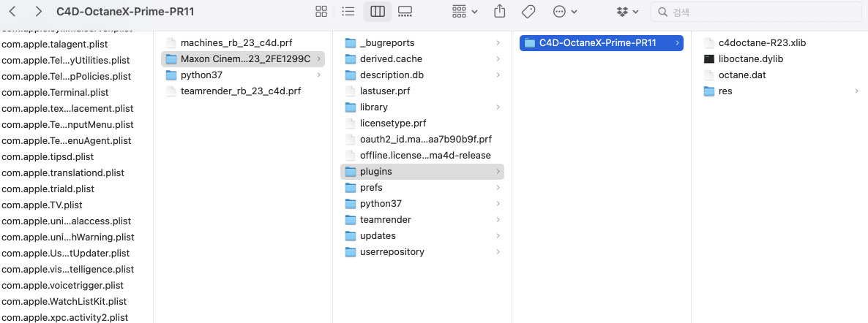Open the More actions ellipsis menu
868x323 pixels.
565,12
